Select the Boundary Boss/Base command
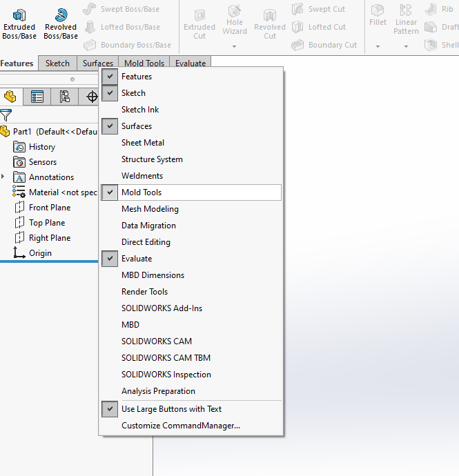Viewport: 459px width, 476px height. click(128, 45)
